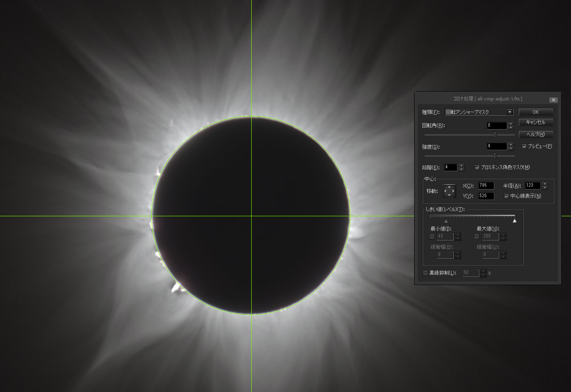Close the コロナ処理 dialog with X
This screenshot has width=571, height=392.
pyautogui.click(x=554, y=100)
